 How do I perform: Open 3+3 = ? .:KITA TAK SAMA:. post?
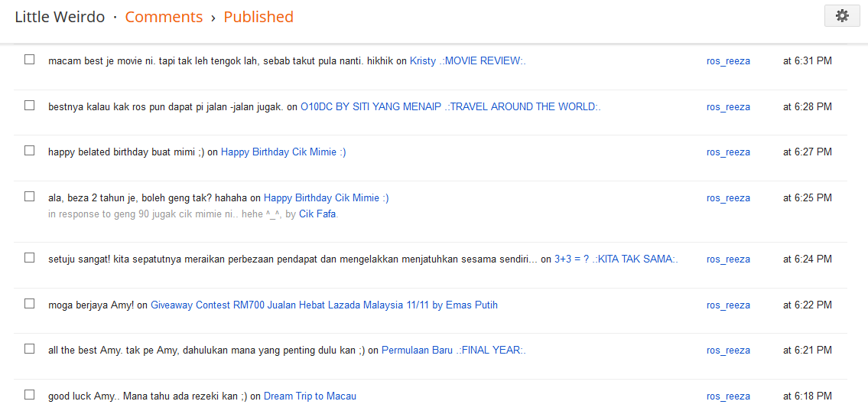click(616, 259)
